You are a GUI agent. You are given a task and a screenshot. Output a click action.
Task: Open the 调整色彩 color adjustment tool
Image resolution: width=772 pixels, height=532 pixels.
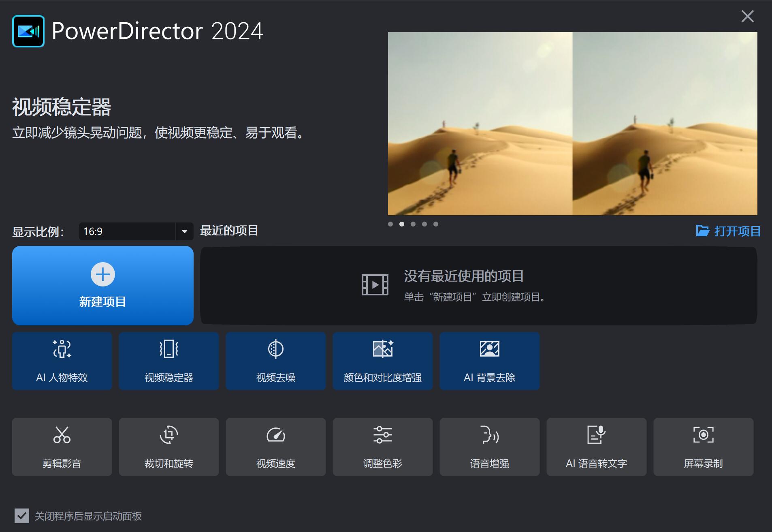(383, 447)
